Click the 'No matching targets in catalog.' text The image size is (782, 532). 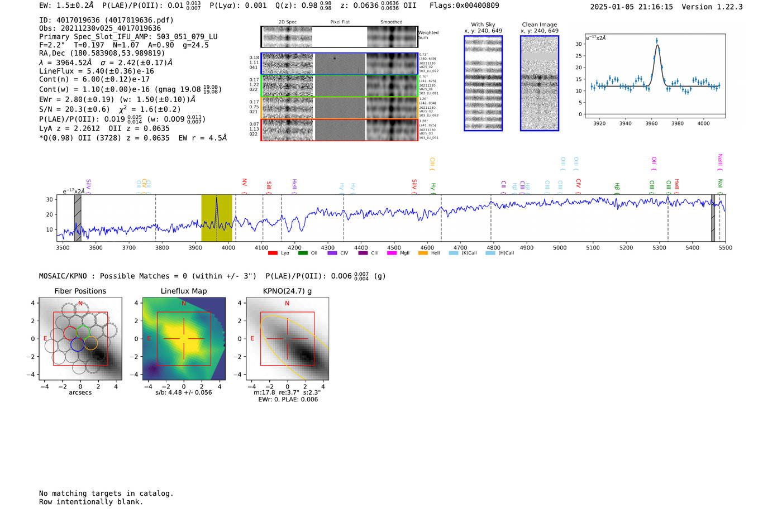click(x=106, y=493)
